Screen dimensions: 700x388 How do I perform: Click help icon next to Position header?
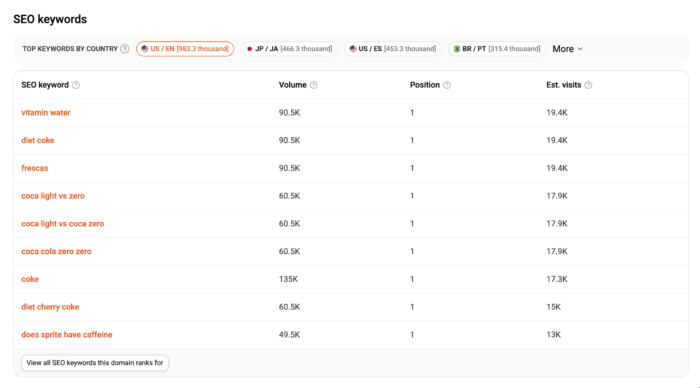point(447,85)
